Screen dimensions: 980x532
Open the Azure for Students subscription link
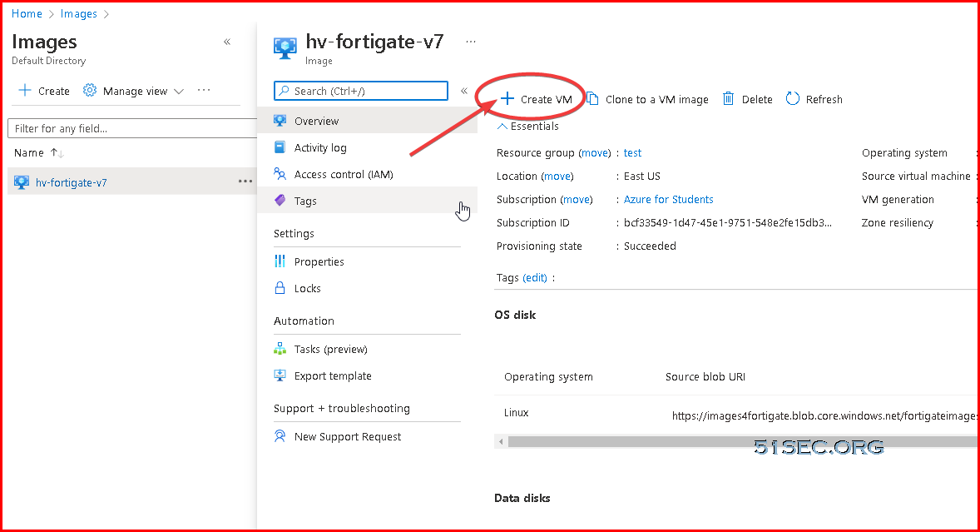[669, 200]
